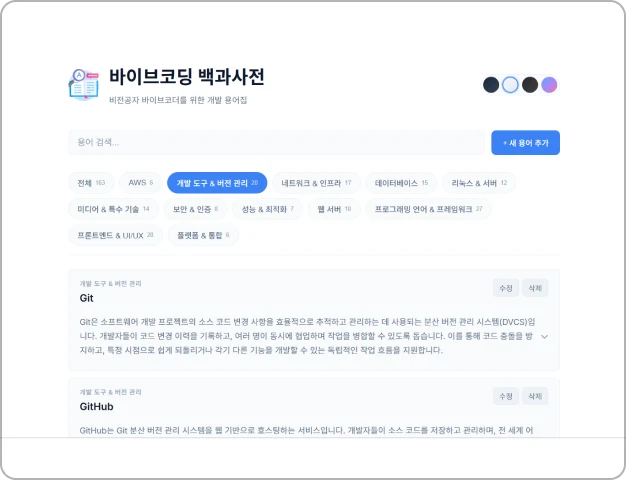Image resolution: width=626 pixels, height=480 pixels.
Task: Click 수정 on the Git card
Action: 506,288
